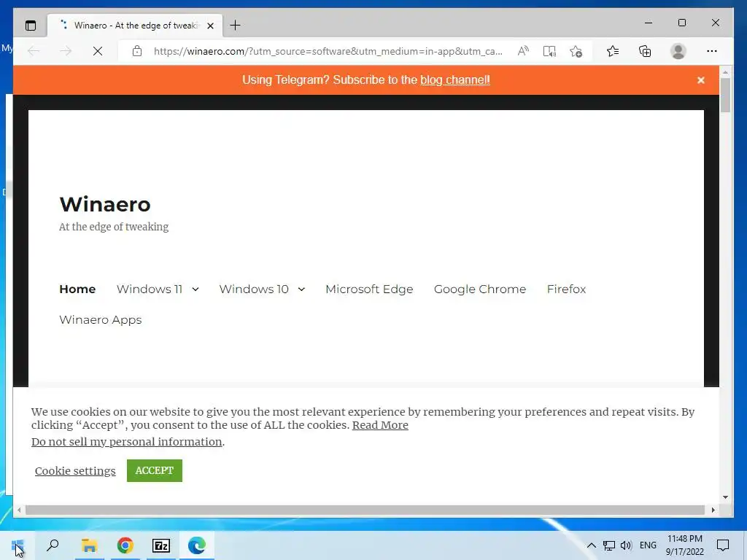Click the vertical scrollbar up arrow

[x=725, y=72]
